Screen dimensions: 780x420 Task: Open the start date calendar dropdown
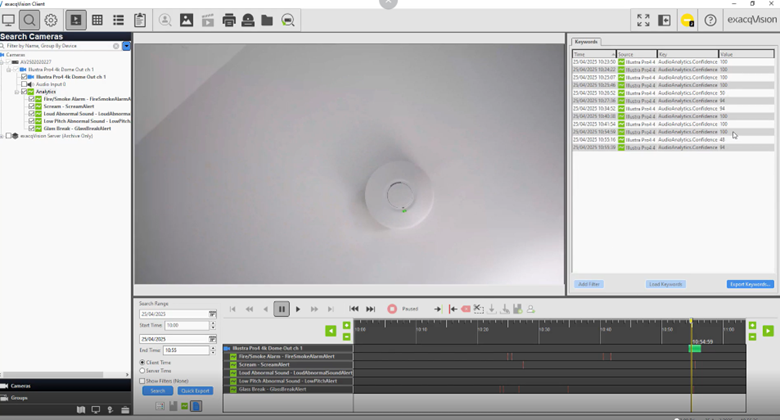coord(212,314)
